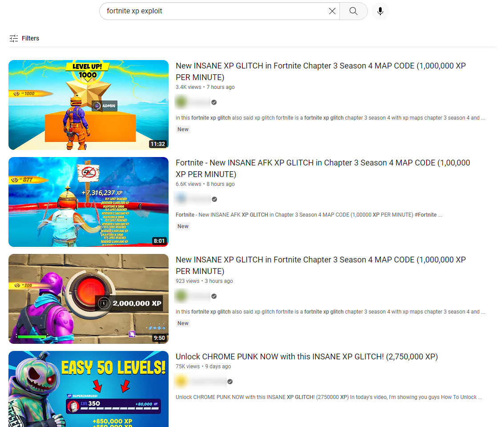Click the description snippet of the 3 hours ago video

[331, 312]
